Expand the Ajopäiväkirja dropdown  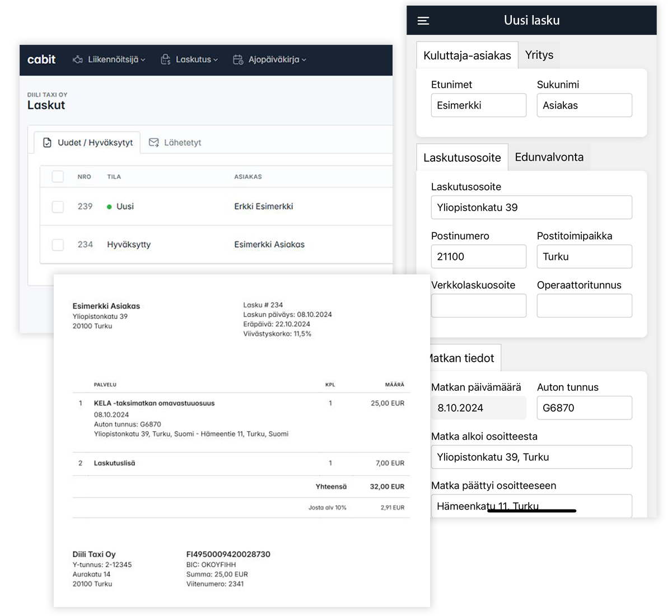pyautogui.click(x=304, y=60)
